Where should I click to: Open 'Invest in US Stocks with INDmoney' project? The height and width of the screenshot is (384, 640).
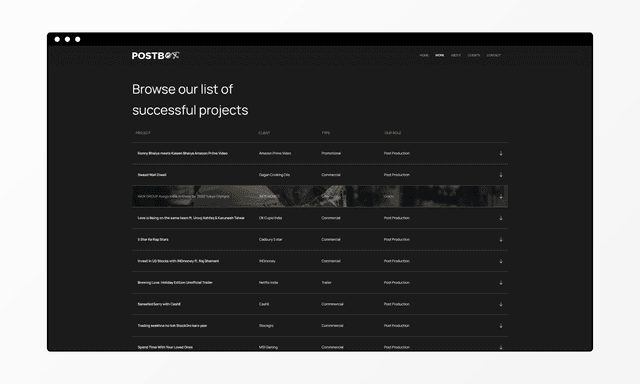click(x=178, y=261)
